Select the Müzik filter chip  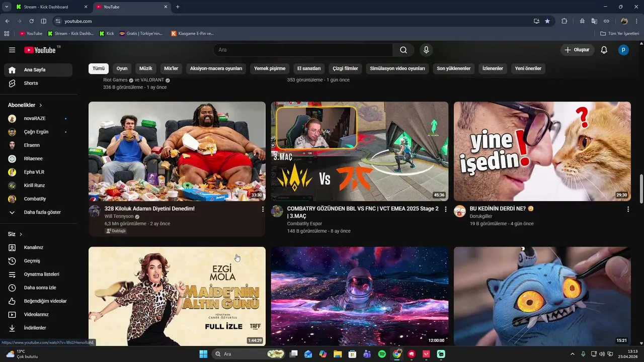pos(146,68)
